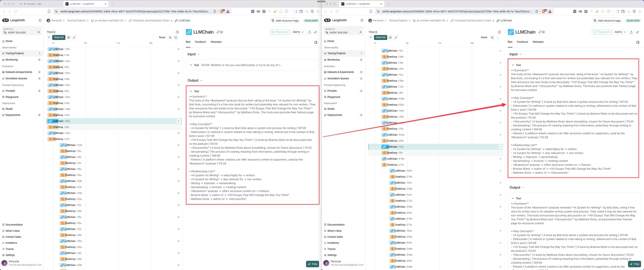This screenshot has width=644, height=270.
Task: Zoom out on the left window's trace timeline
Action: [x=176, y=37]
